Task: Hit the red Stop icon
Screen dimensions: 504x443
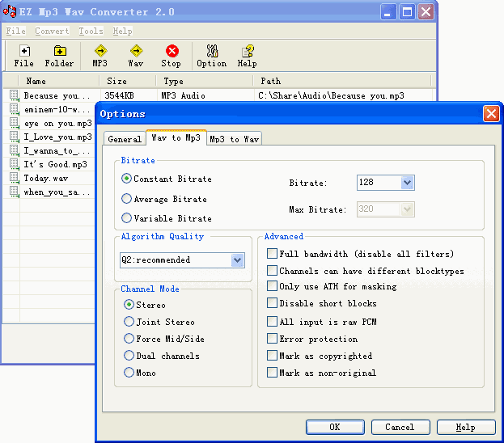Action: [172, 51]
